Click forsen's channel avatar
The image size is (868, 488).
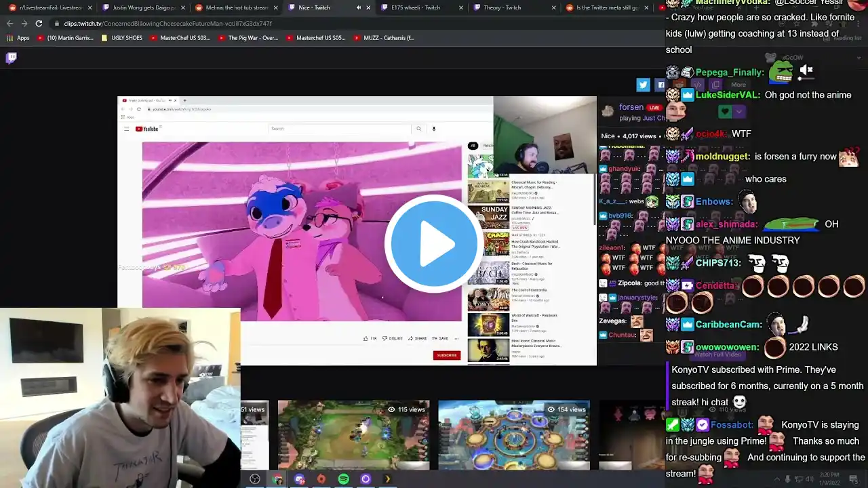(608, 110)
